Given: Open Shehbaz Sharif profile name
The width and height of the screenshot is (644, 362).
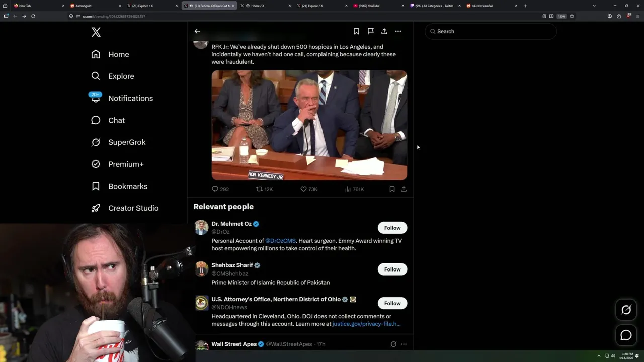Looking at the screenshot, I should click(232, 265).
